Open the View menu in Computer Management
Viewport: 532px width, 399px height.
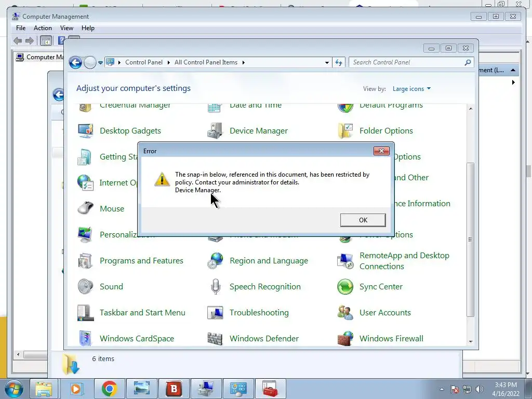tap(66, 28)
